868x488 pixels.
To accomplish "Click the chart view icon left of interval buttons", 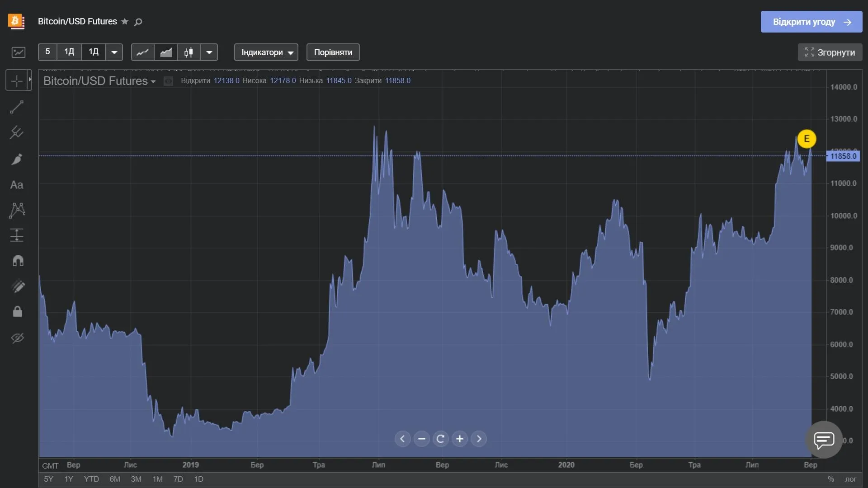I will pos(19,52).
